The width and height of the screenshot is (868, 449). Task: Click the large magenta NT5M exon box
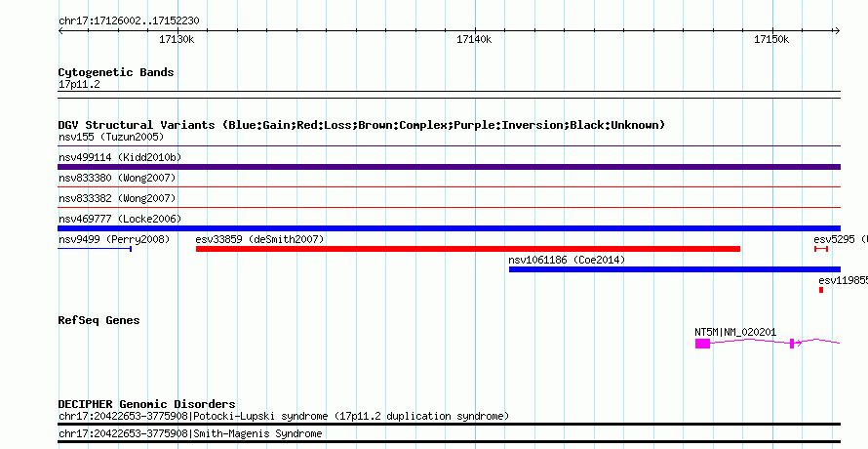click(702, 344)
